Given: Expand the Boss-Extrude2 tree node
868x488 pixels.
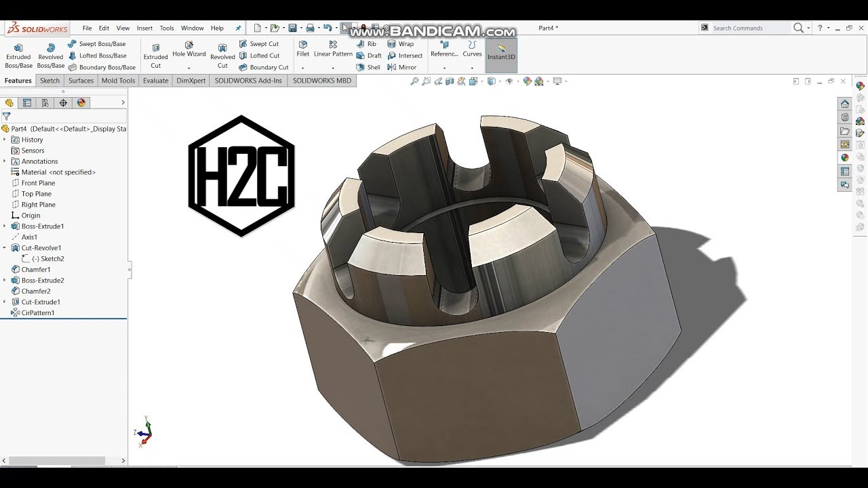Looking at the screenshot, I should click(5, 281).
